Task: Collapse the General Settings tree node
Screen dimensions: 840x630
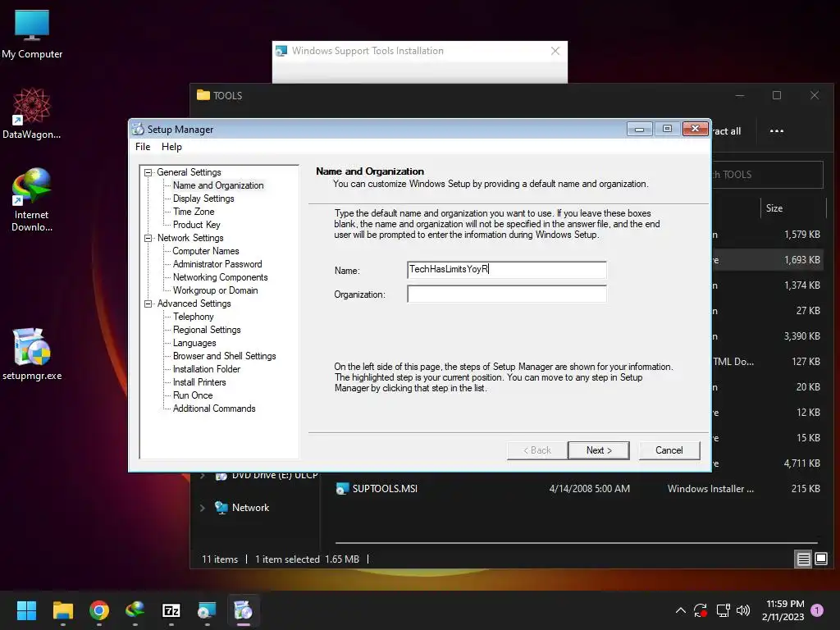Action: pyautogui.click(x=148, y=172)
